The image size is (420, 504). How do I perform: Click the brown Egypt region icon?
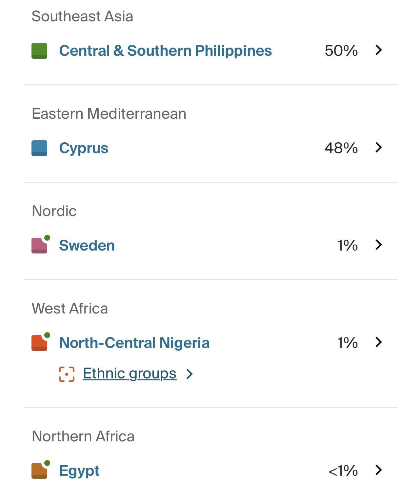coord(39,471)
